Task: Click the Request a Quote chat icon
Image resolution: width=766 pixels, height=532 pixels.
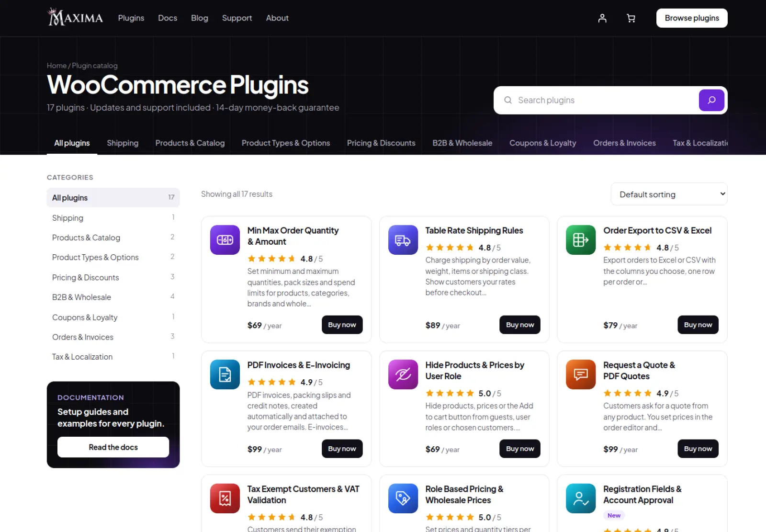Action: pos(581,374)
